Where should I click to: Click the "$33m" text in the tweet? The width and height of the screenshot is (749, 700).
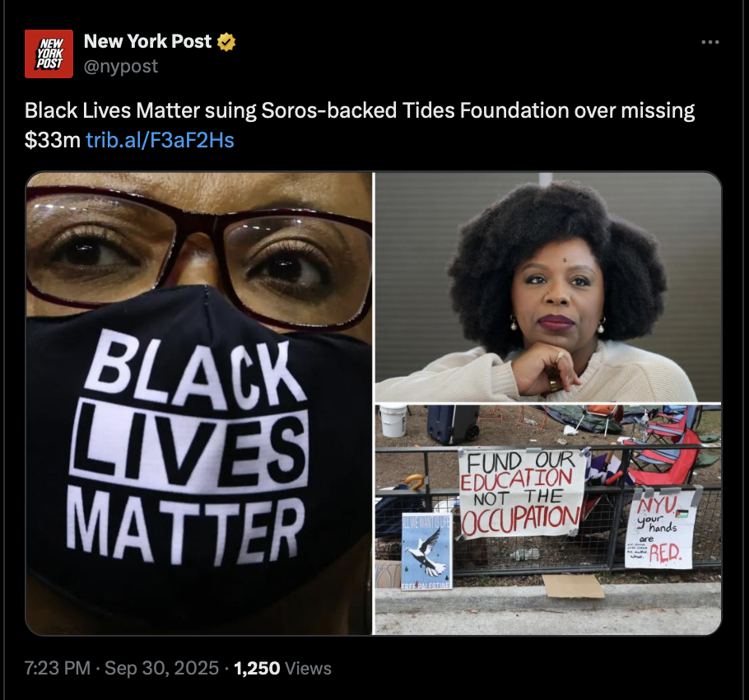[x=53, y=141]
